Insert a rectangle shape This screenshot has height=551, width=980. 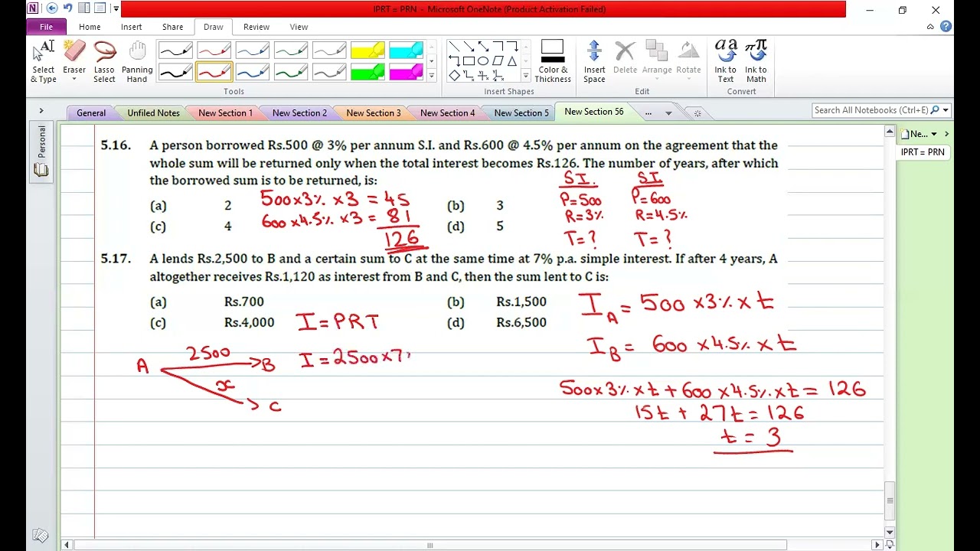469,60
